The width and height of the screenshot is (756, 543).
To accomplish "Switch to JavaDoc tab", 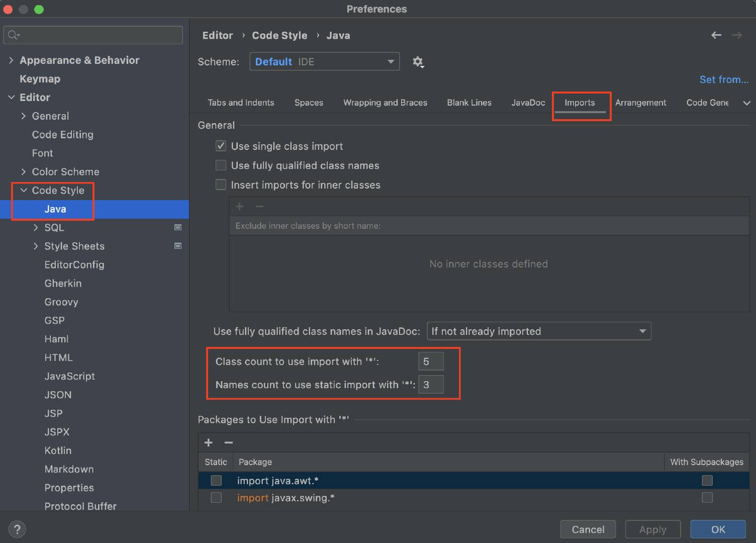I will pos(528,103).
